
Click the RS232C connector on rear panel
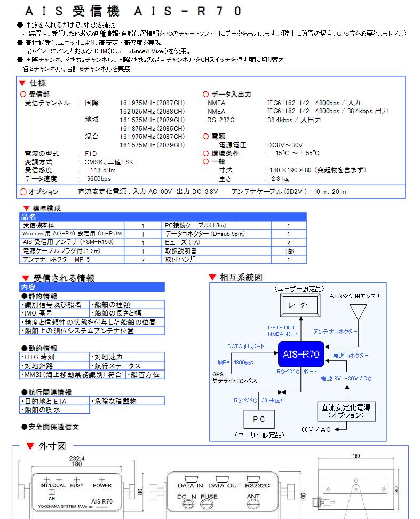(253, 479)
